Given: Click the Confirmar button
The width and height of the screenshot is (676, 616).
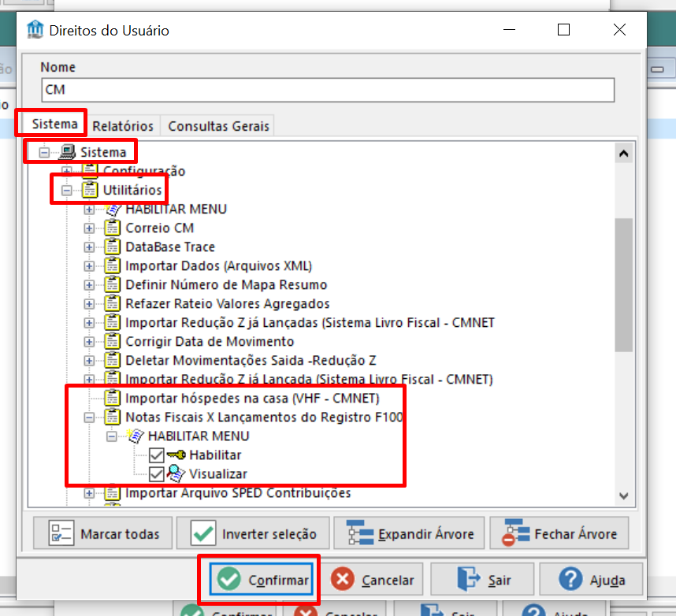Looking at the screenshot, I should point(262,579).
